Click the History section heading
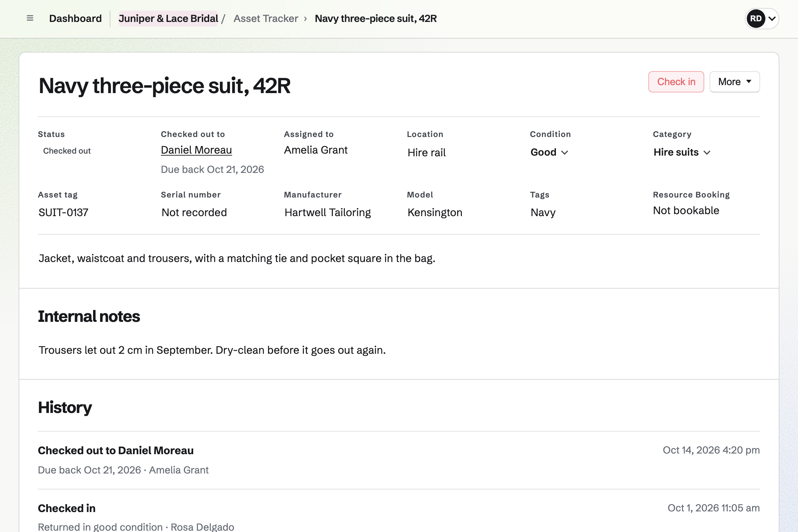The image size is (798, 532). point(65,408)
